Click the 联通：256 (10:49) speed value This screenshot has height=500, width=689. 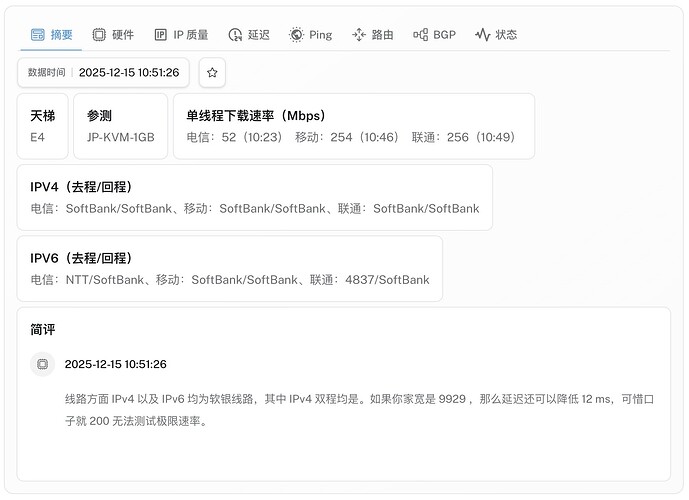[463, 137]
